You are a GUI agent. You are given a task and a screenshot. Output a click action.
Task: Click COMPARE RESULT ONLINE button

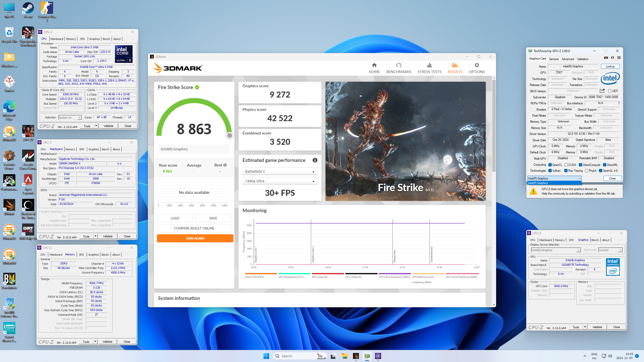pos(194,228)
